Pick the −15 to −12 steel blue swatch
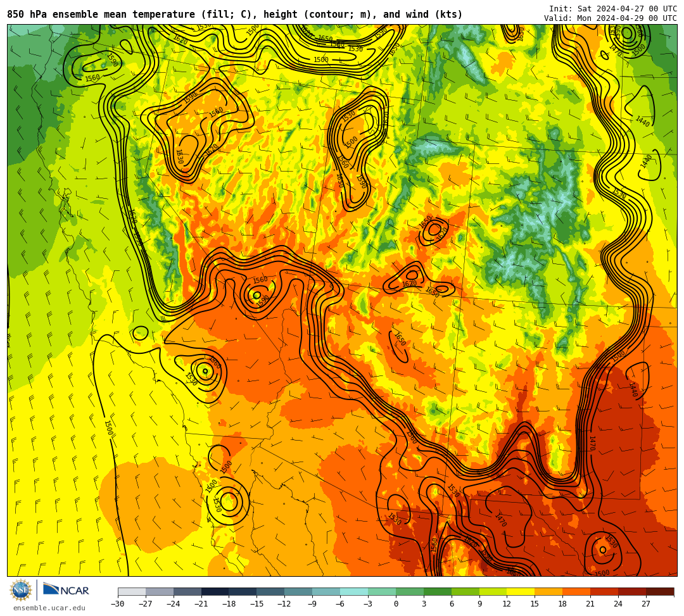This screenshot has width=684, height=616. (271, 591)
